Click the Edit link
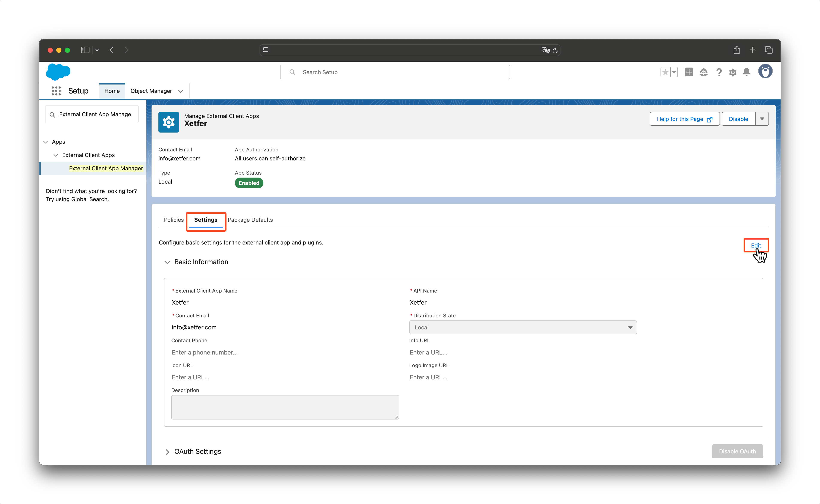Screen dimensions: 820x504 coord(756,245)
